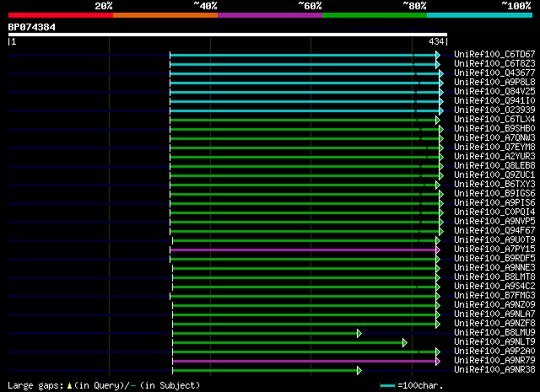Select the UniRef100_B9SHB0 label
The image size is (540, 392).
[494, 129]
